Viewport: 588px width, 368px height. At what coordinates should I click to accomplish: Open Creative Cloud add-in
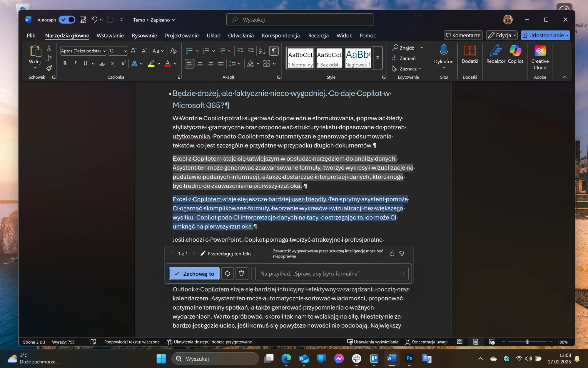(x=540, y=58)
